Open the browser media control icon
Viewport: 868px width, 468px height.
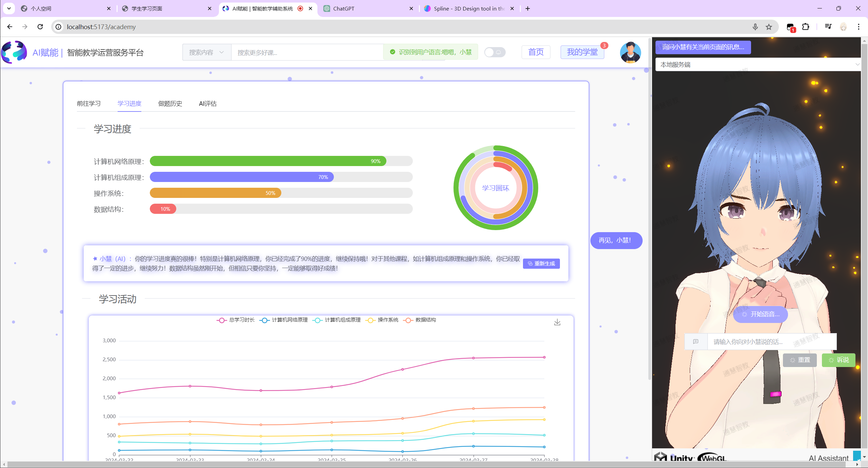click(x=828, y=27)
